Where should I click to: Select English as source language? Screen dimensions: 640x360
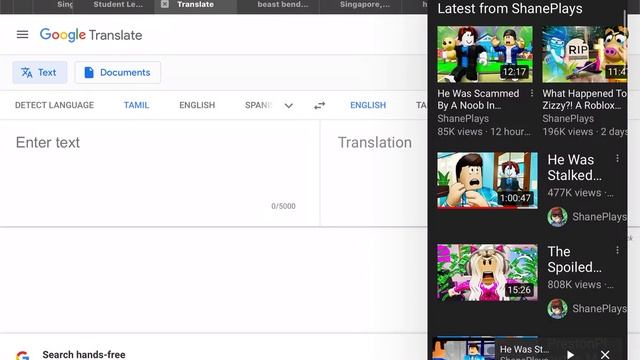coord(197,105)
